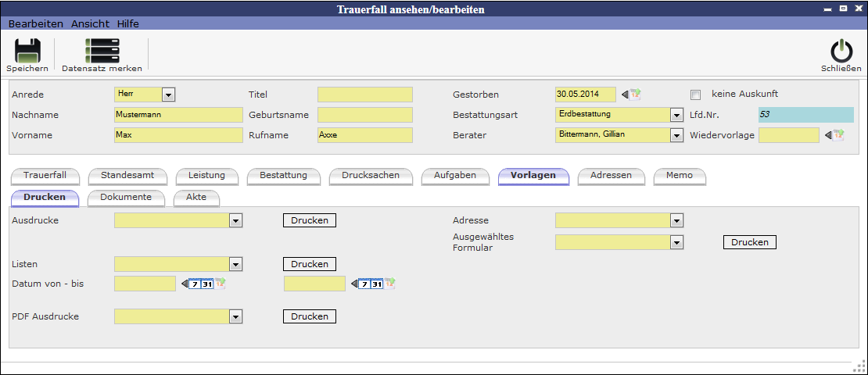Expand the Berater dropdown
This screenshot has width=868, height=375.
676,135
